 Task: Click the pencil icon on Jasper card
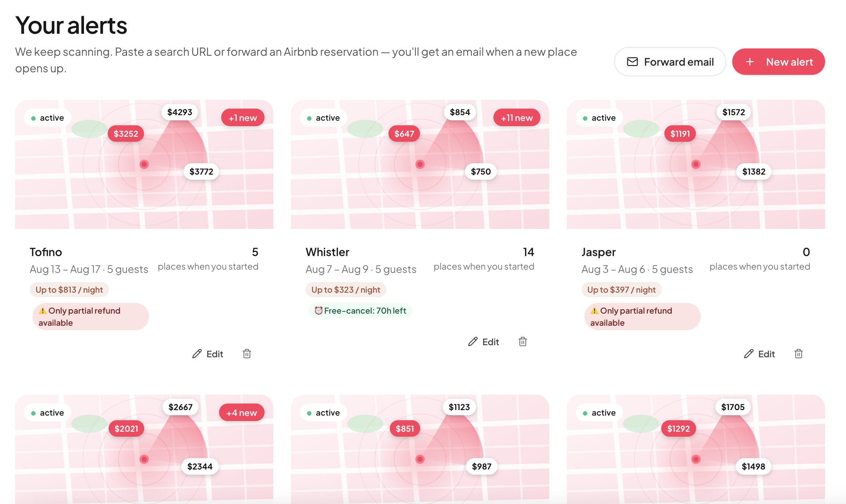[749, 354]
